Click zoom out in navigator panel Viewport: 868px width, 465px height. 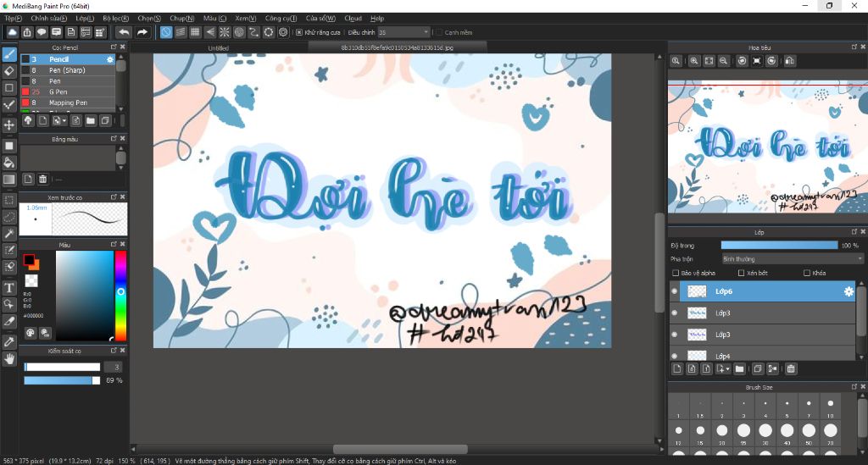pos(723,61)
